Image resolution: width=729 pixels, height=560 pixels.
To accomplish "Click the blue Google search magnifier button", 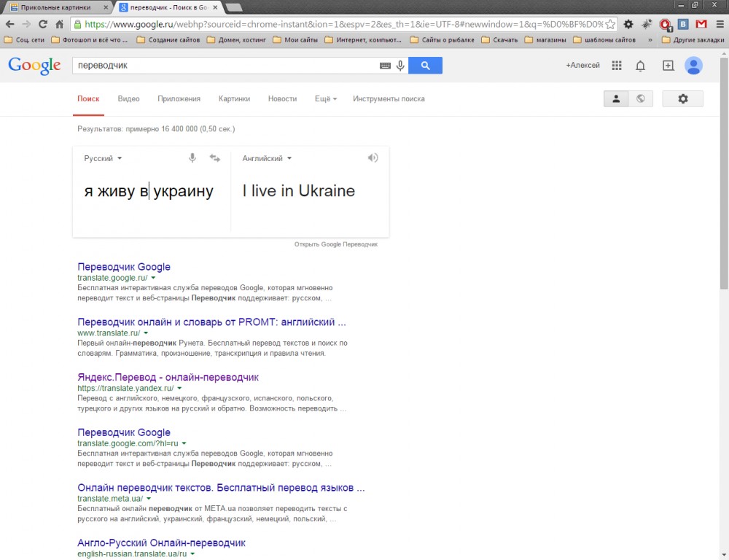I will pos(425,66).
